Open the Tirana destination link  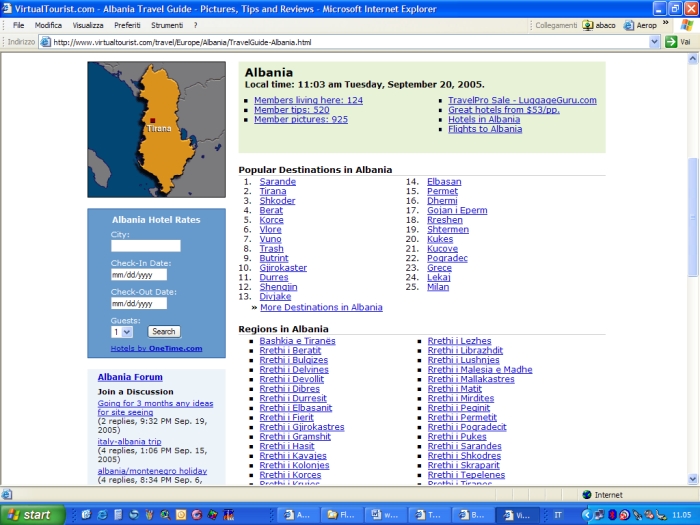pos(273,191)
